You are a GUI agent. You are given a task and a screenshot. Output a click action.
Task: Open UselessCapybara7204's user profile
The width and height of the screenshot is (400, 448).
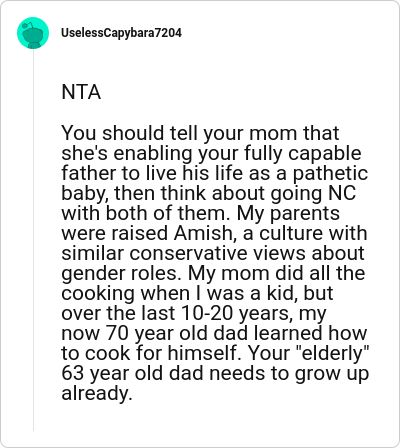click(x=121, y=33)
